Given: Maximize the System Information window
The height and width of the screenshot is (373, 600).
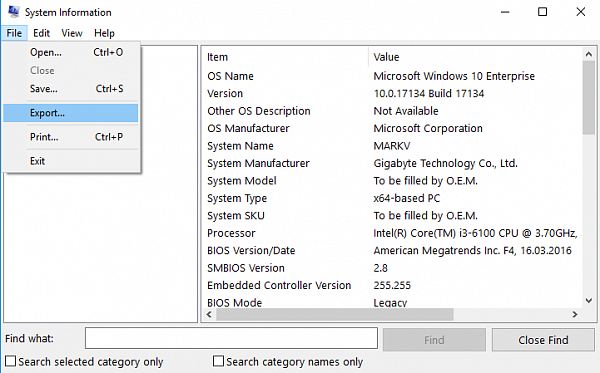Looking at the screenshot, I should point(543,12).
